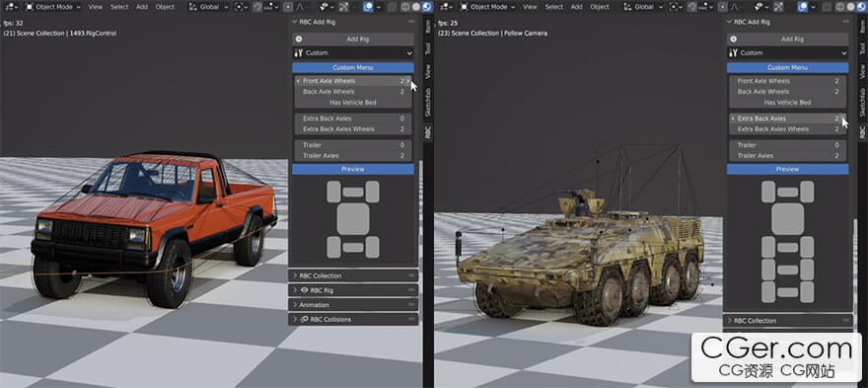Toggle proportional editing in left viewport
Screen dimensions: 868x388
point(288,7)
